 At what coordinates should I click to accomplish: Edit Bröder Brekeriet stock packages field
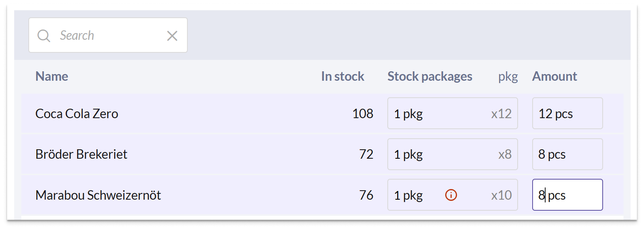tap(453, 154)
